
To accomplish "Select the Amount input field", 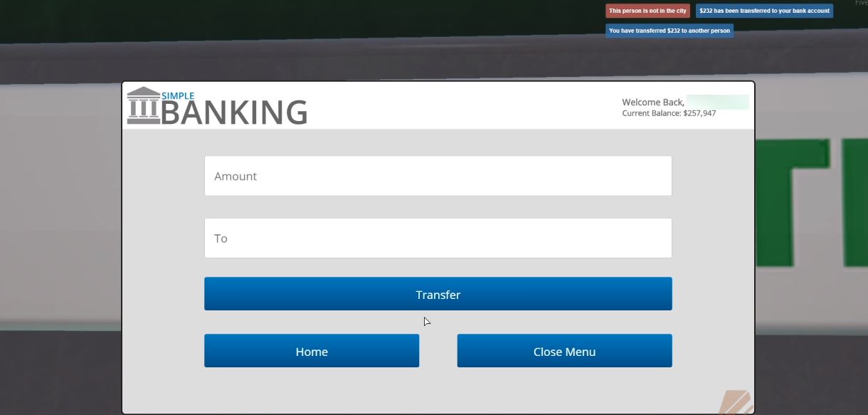I will pyautogui.click(x=438, y=175).
